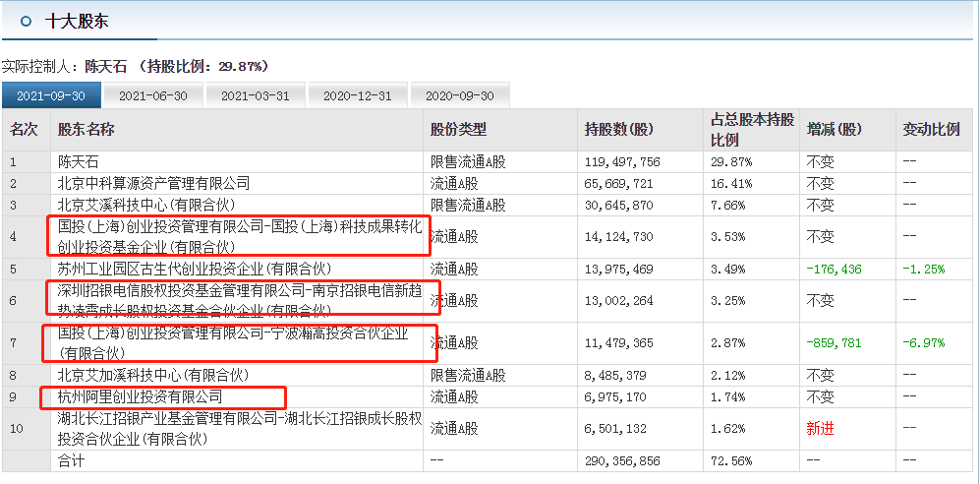Image resolution: width=980 pixels, height=484 pixels.
Task: Click share count 6,975,170
Action: pos(615,396)
